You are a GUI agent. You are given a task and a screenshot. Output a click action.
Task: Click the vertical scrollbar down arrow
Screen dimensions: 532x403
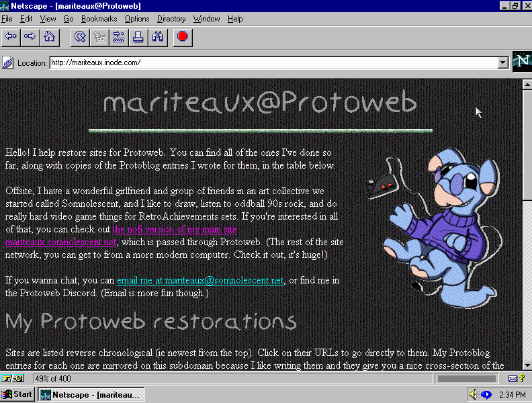[526, 365]
